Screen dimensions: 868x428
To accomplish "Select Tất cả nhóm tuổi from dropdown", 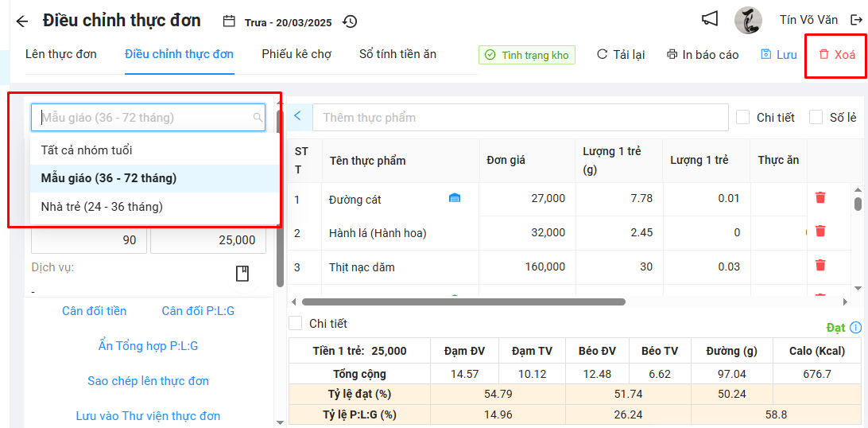I will (x=87, y=150).
